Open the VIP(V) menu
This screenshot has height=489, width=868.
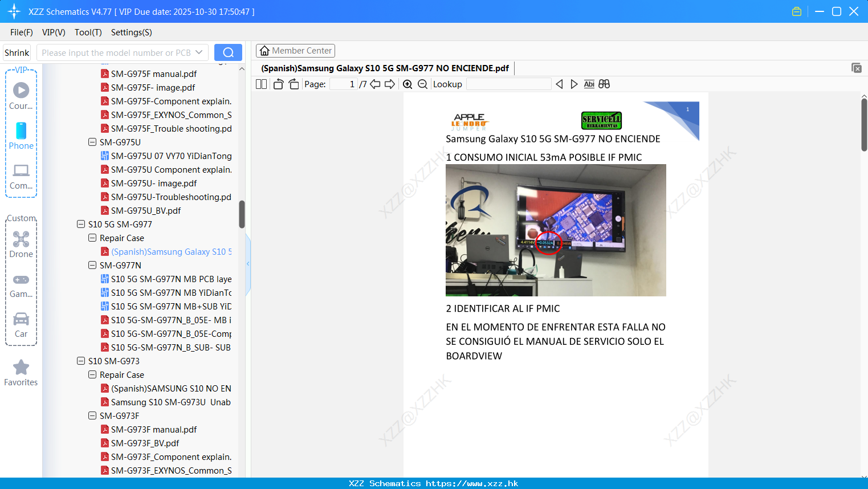point(54,32)
